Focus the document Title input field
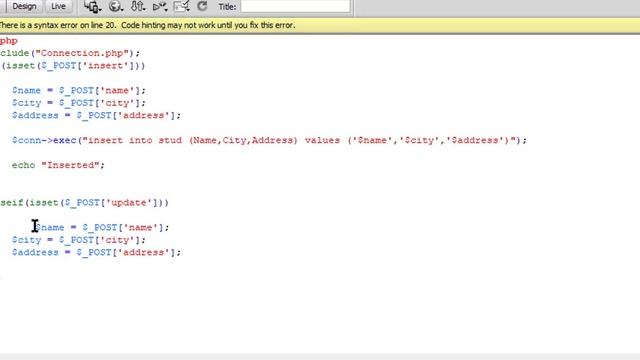 coord(296,7)
